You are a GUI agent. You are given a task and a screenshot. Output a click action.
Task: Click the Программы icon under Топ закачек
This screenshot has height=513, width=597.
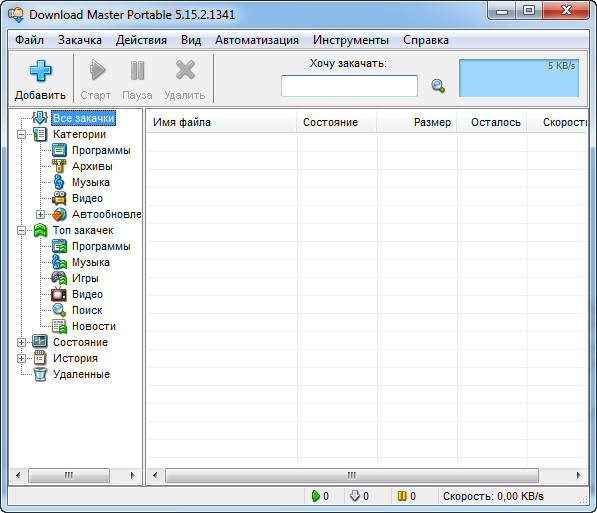(x=59, y=246)
